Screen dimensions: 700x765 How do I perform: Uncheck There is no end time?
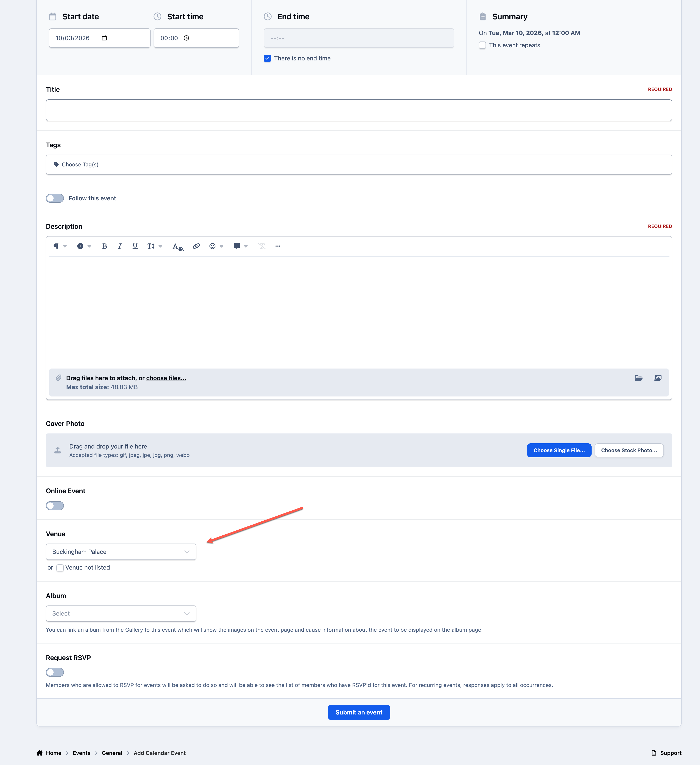pos(267,58)
